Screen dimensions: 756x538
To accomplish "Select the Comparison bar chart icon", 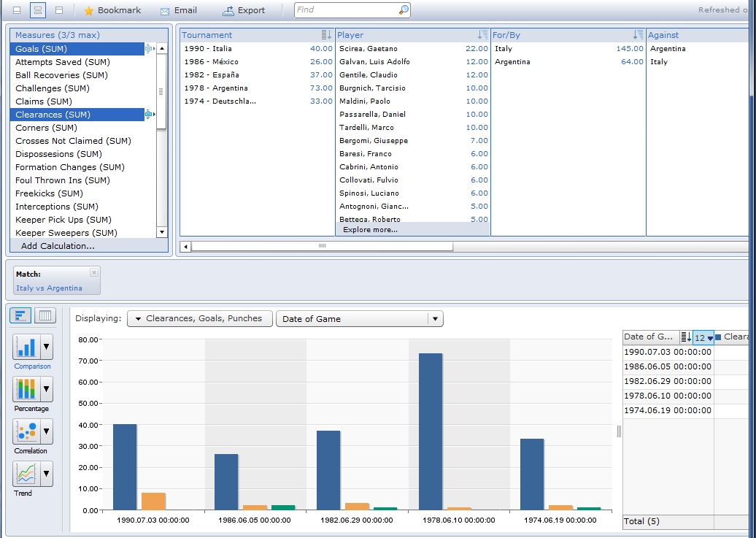I will 26,347.
